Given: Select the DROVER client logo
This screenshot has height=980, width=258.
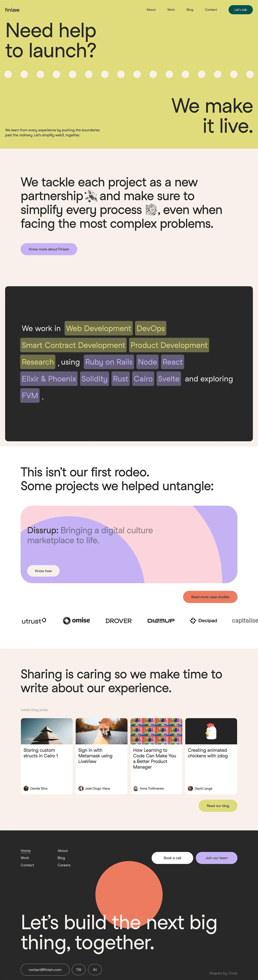Looking at the screenshot, I should (119, 621).
